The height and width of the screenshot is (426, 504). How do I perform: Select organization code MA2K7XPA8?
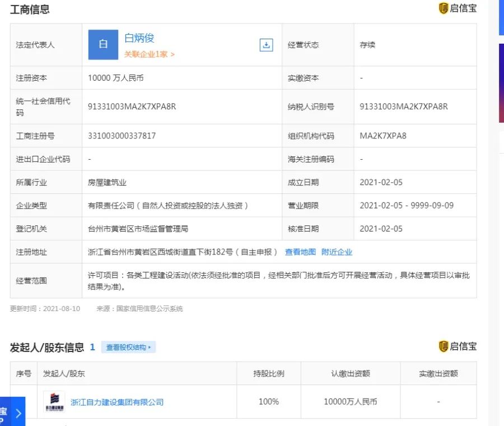[x=383, y=136]
